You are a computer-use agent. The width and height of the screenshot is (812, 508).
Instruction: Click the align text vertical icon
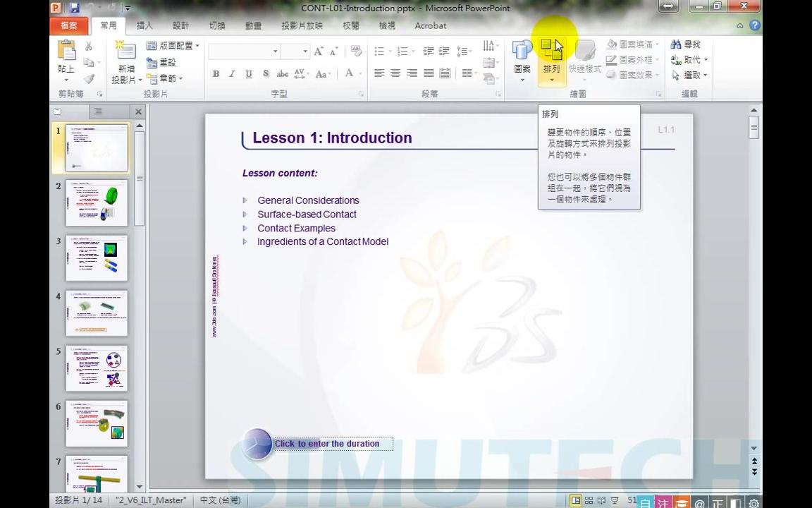tap(491, 62)
